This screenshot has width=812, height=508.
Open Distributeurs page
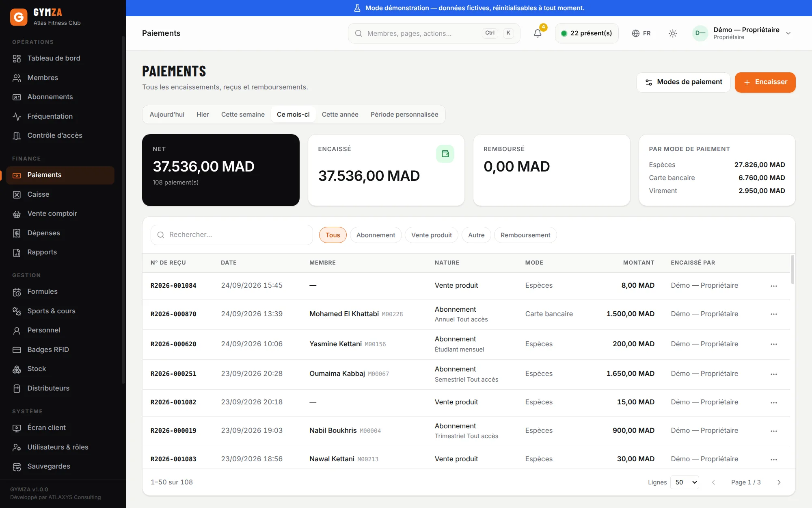60,388
